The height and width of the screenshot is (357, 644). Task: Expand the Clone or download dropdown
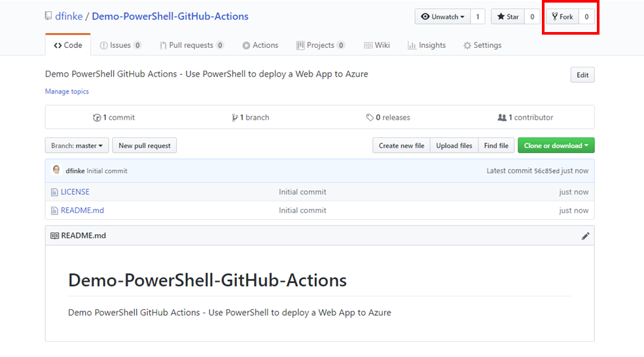click(x=556, y=146)
